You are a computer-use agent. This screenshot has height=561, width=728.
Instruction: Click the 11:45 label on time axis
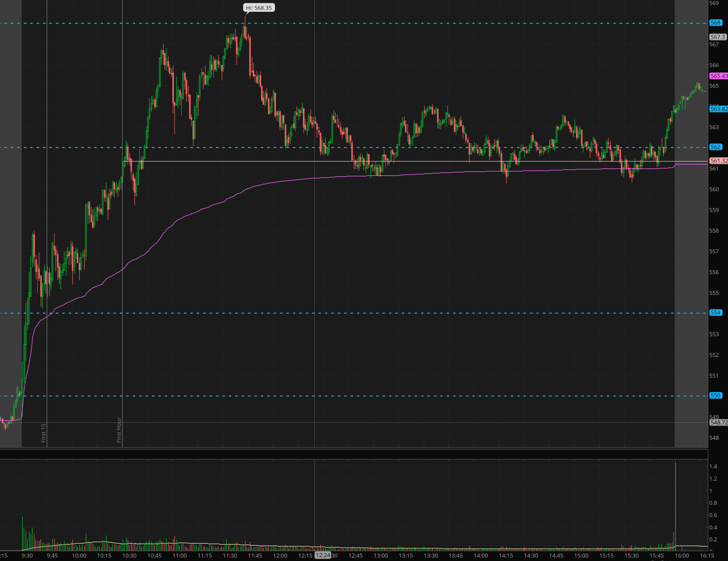[x=255, y=556]
